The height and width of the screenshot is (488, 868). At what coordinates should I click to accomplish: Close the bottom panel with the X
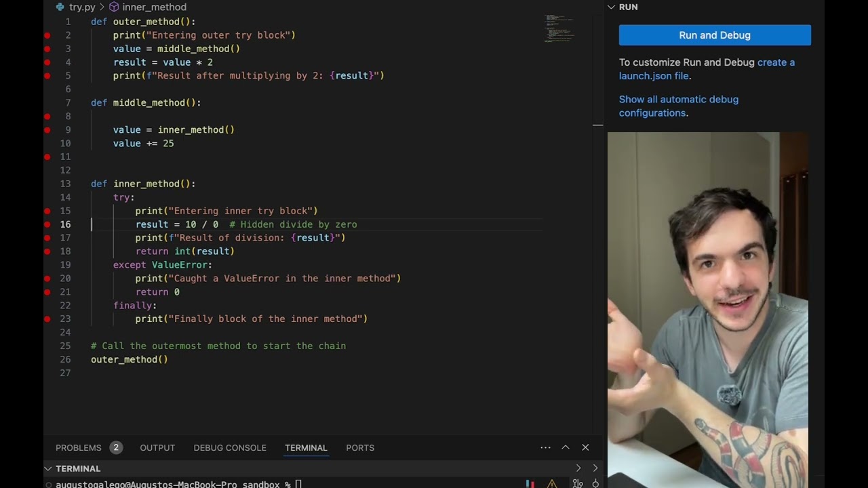(585, 447)
